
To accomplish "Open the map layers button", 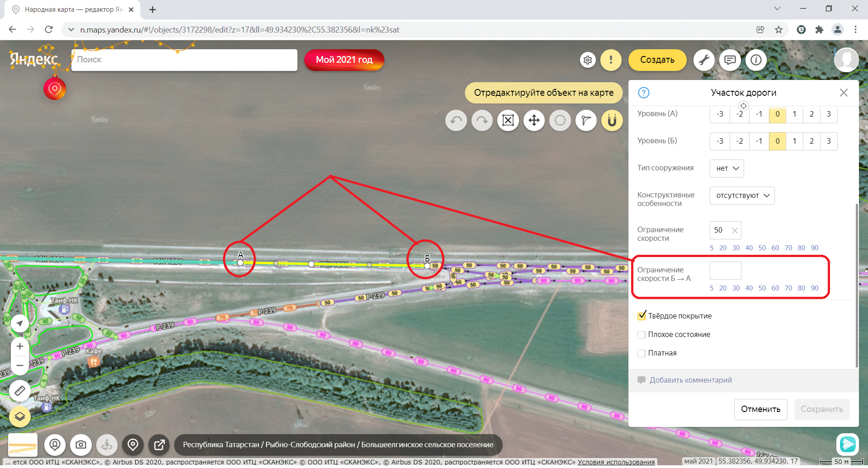I will [x=20, y=417].
